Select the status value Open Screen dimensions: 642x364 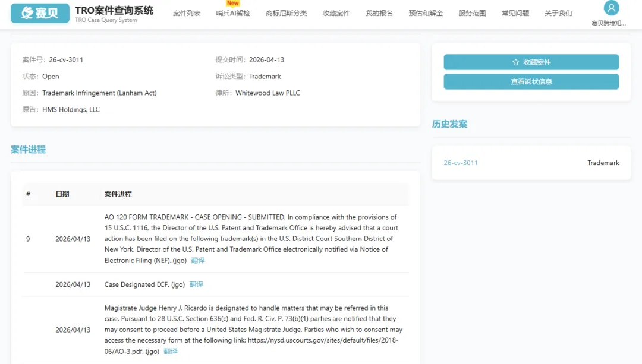click(x=51, y=77)
